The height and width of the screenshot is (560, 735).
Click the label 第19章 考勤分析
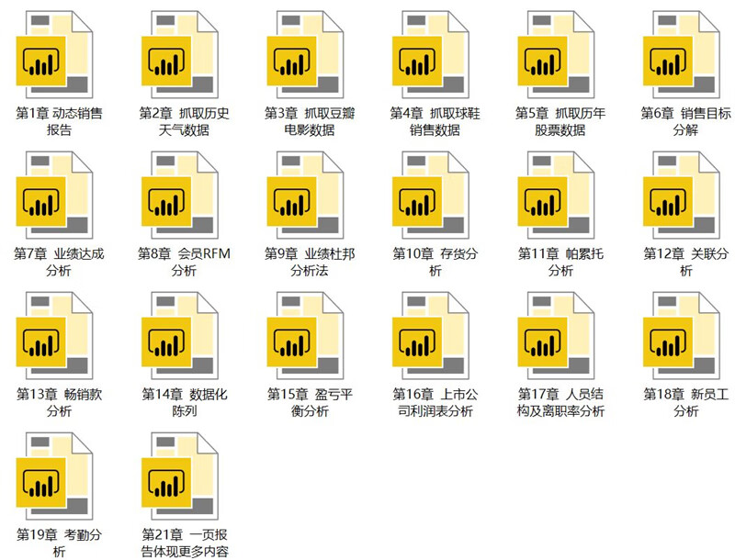click(59, 543)
